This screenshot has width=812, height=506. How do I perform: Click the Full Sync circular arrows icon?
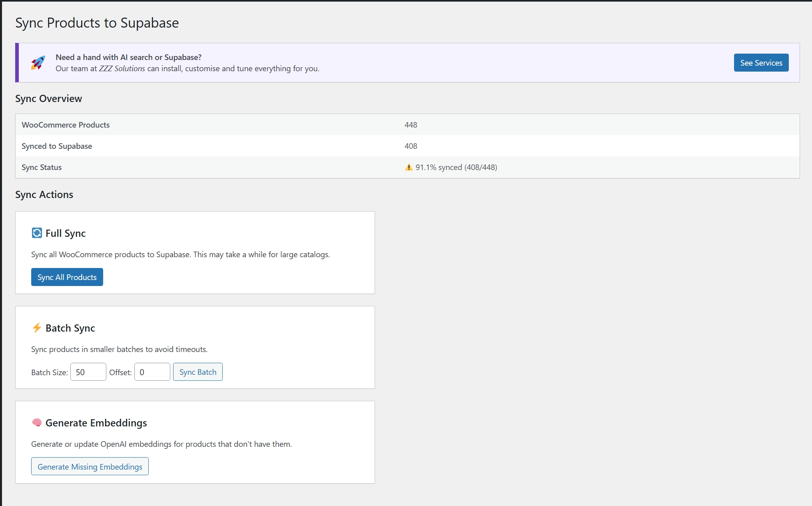tap(36, 233)
